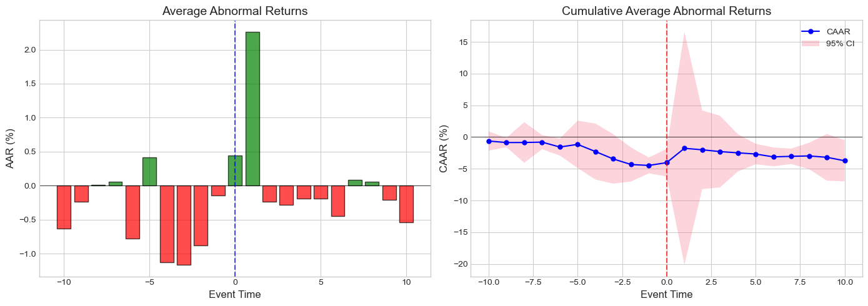Select the red bar at event time 10

pos(406,204)
